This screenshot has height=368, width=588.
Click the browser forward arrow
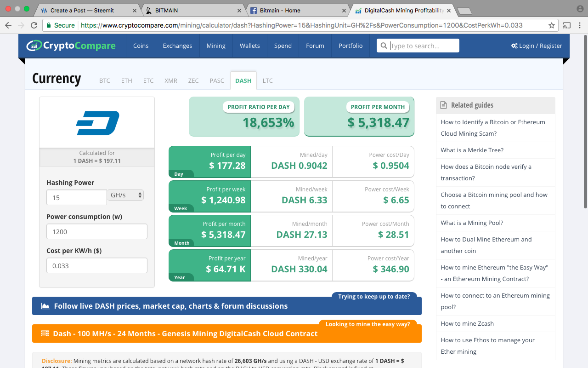pos(21,25)
